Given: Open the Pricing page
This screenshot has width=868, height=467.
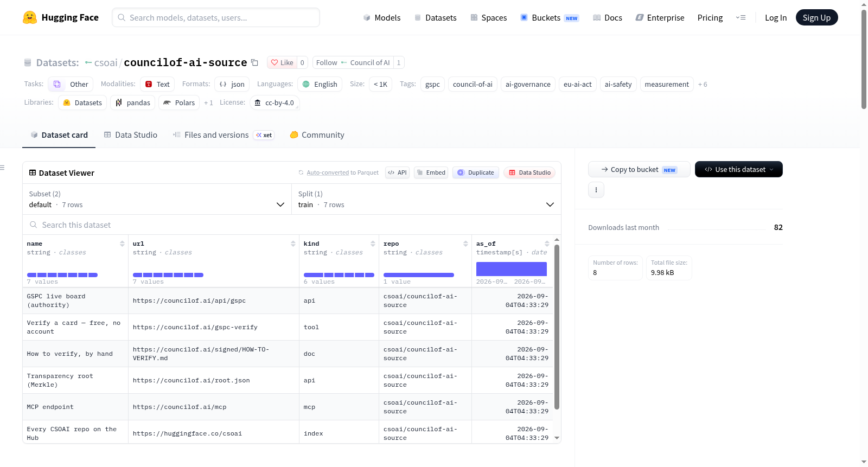Looking at the screenshot, I should click(x=710, y=17).
